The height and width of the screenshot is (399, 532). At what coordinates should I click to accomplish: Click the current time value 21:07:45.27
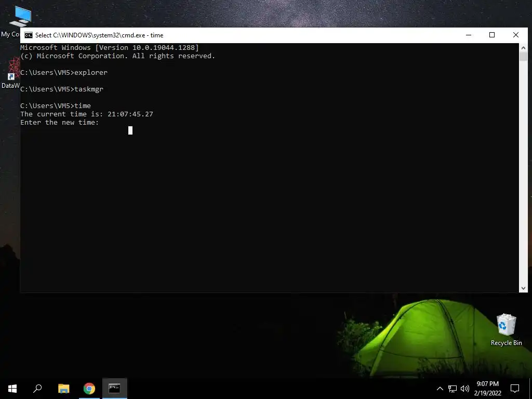click(x=130, y=114)
